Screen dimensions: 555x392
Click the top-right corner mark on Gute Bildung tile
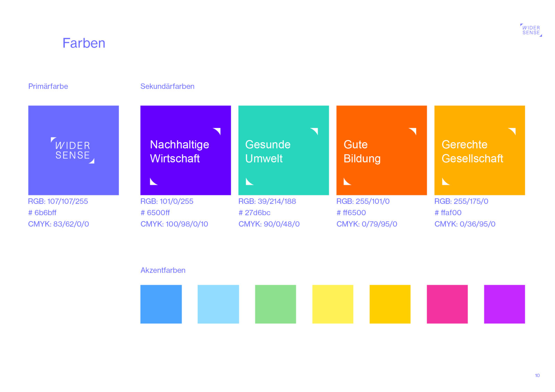412,131
